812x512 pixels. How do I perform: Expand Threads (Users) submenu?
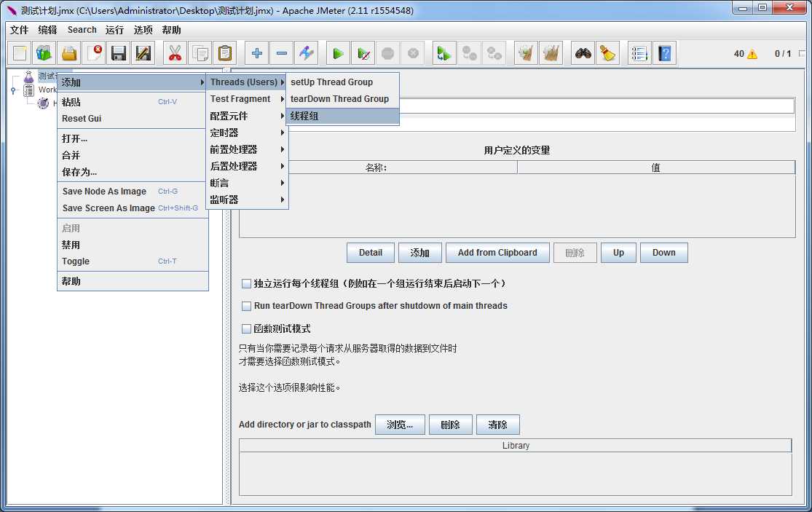pos(247,82)
